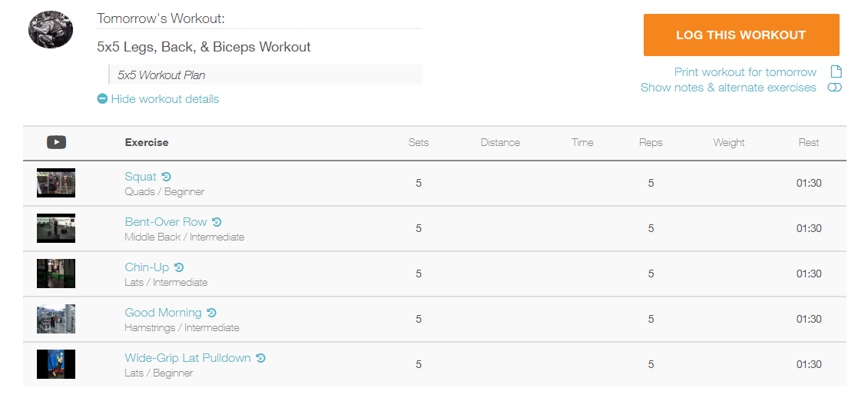Open the Chin-Up exercise page

click(x=147, y=267)
